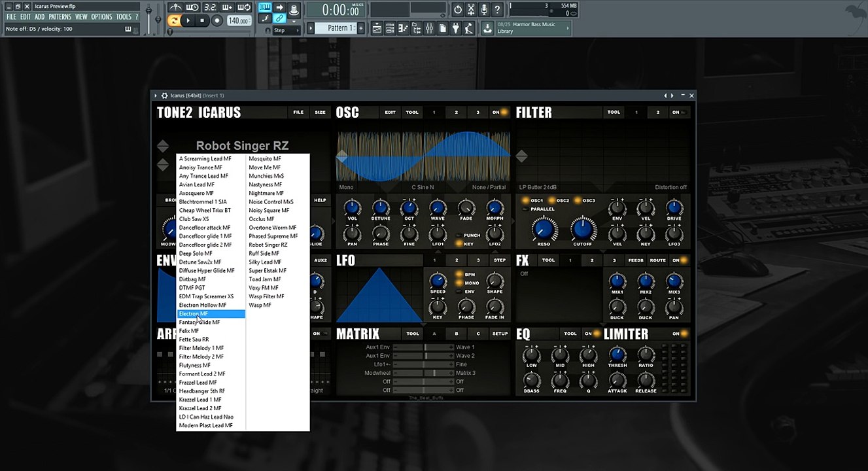
Task: Toggle the pattern/song mode button
Action: [x=173, y=21]
